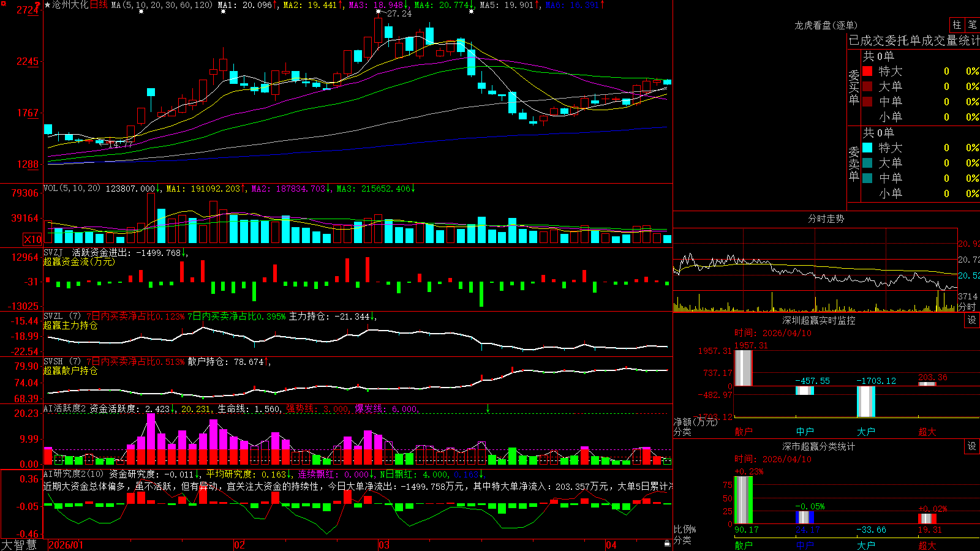Click the 深市超赢分类统计 panel title

(818, 446)
